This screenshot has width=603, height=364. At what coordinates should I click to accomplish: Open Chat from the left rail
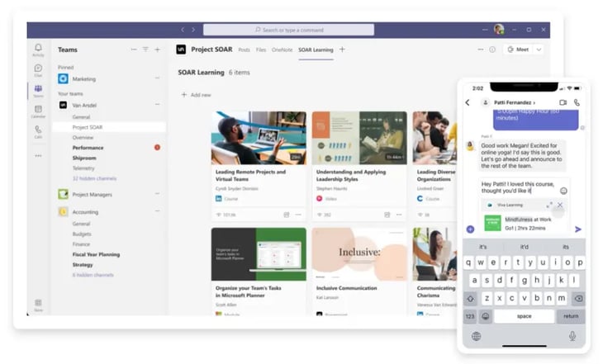coord(38,69)
